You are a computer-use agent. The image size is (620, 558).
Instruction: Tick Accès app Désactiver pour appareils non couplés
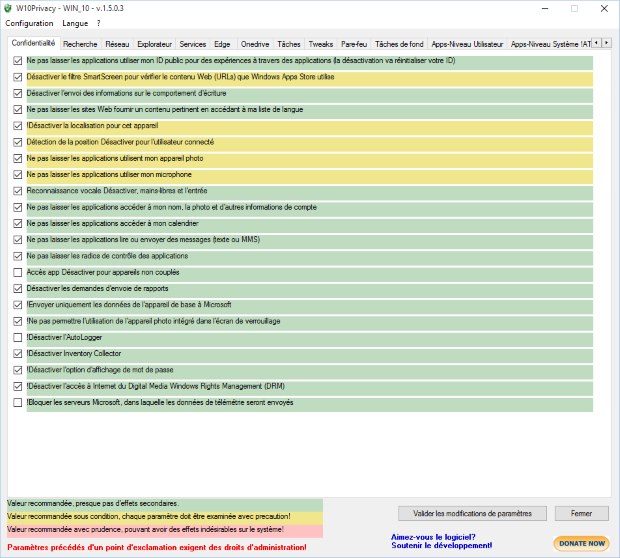coord(18,272)
